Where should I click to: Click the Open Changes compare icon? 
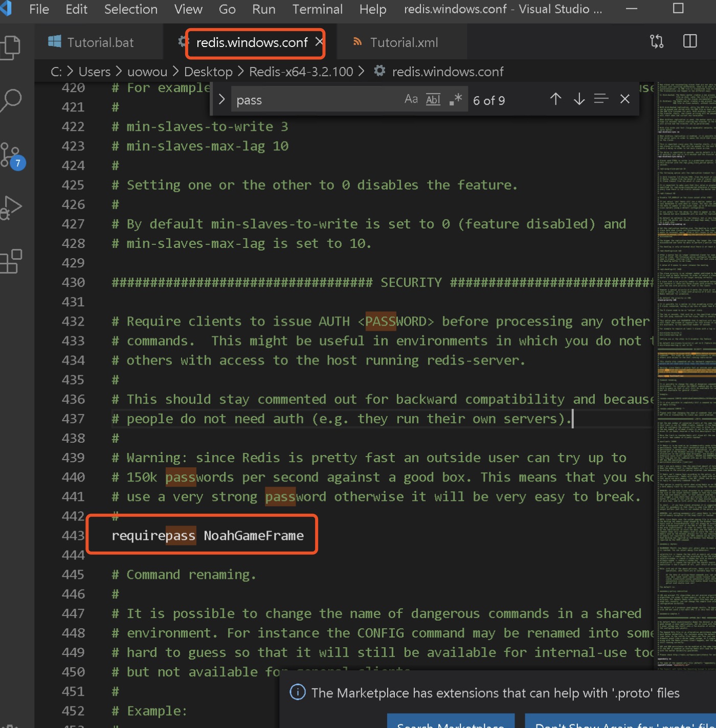coord(657,41)
